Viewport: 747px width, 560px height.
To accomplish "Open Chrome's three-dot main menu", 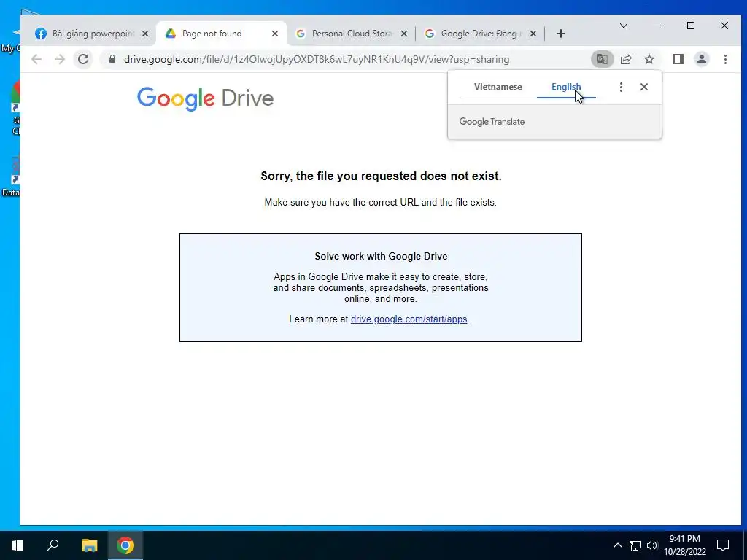I will pos(725,59).
